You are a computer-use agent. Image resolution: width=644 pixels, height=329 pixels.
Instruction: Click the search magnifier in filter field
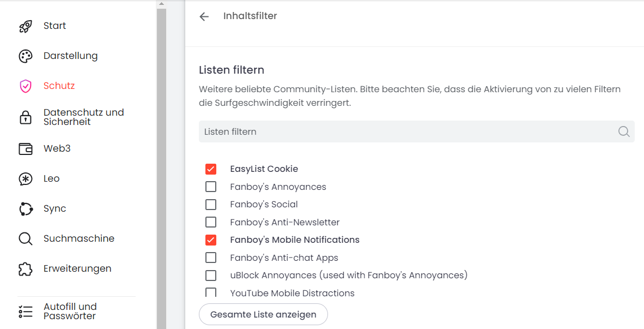click(x=624, y=131)
